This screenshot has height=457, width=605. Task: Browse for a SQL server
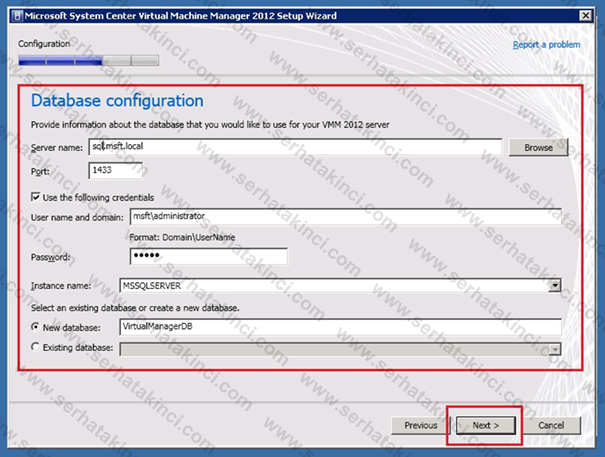[538, 147]
